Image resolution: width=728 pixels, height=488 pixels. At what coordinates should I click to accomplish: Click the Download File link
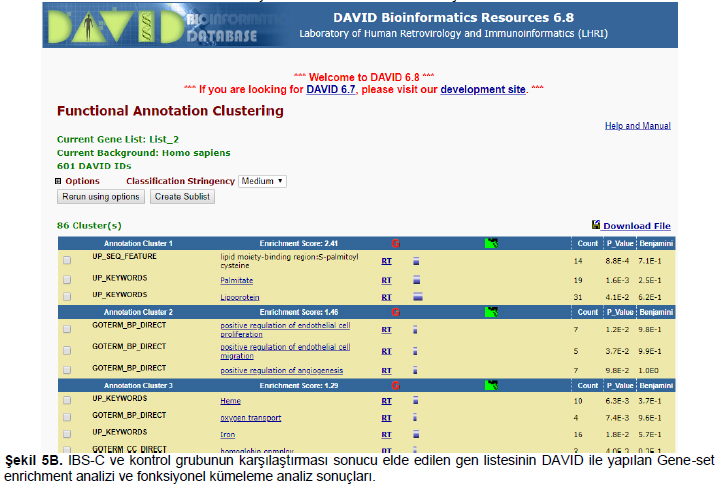point(637,226)
